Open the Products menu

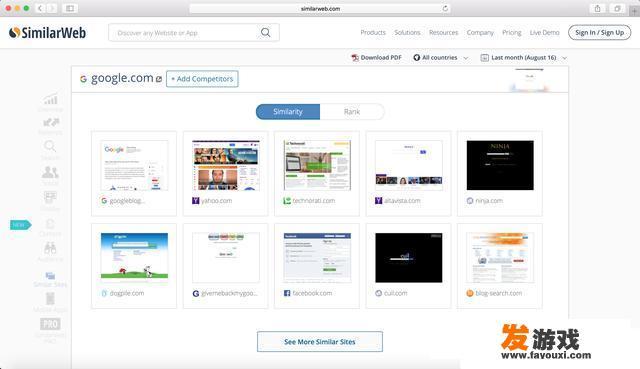373,32
